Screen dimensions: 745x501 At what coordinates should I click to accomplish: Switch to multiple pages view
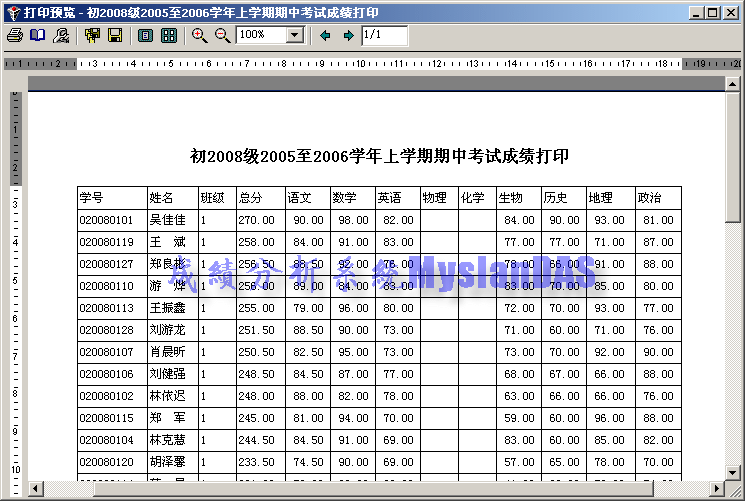(x=169, y=35)
